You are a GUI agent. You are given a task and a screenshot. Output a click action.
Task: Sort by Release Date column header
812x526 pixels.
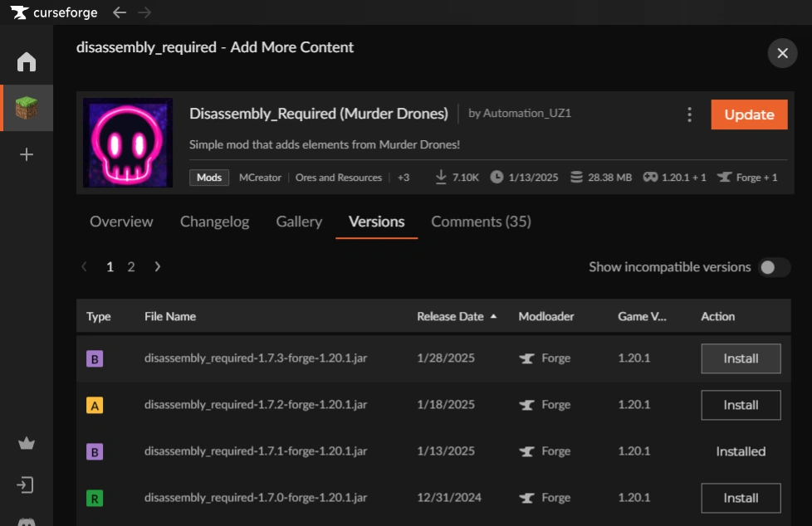[450, 316]
